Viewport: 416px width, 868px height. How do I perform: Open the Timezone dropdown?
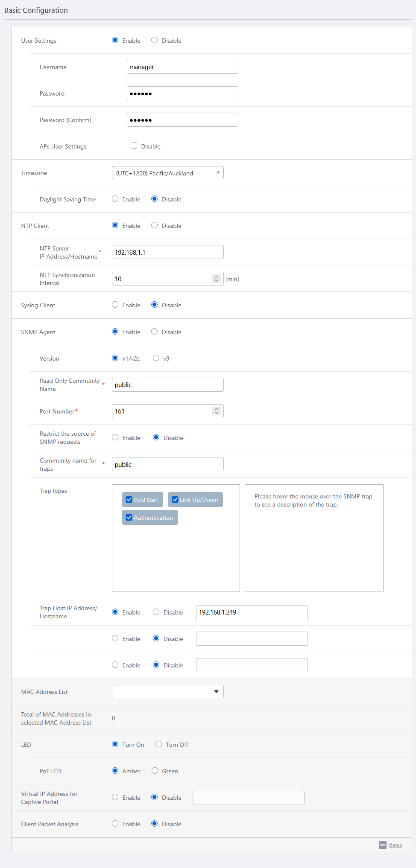[x=167, y=173]
